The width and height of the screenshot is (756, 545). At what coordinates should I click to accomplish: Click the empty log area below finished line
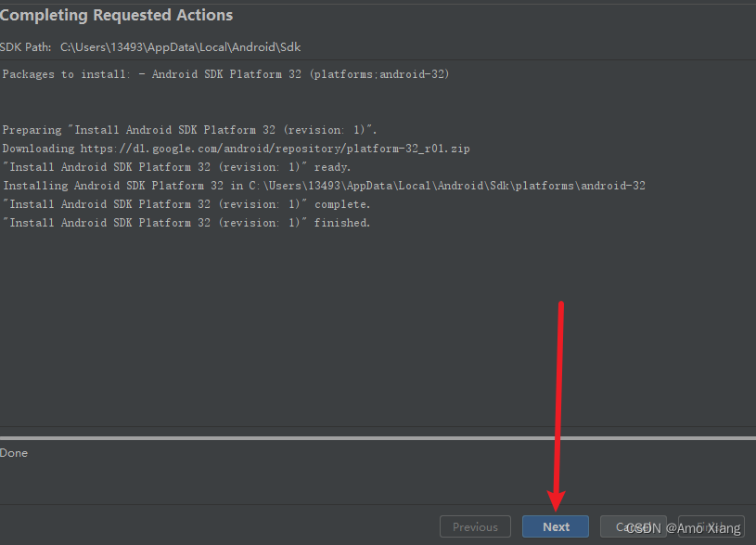click(x=371, y=325)
